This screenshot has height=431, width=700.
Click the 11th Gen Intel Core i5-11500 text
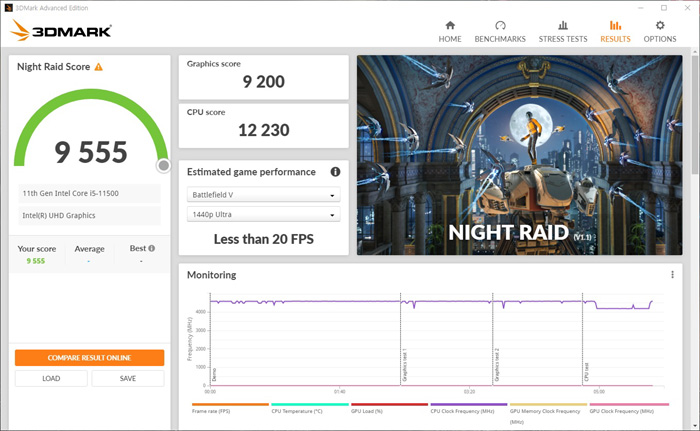[71, 193]
